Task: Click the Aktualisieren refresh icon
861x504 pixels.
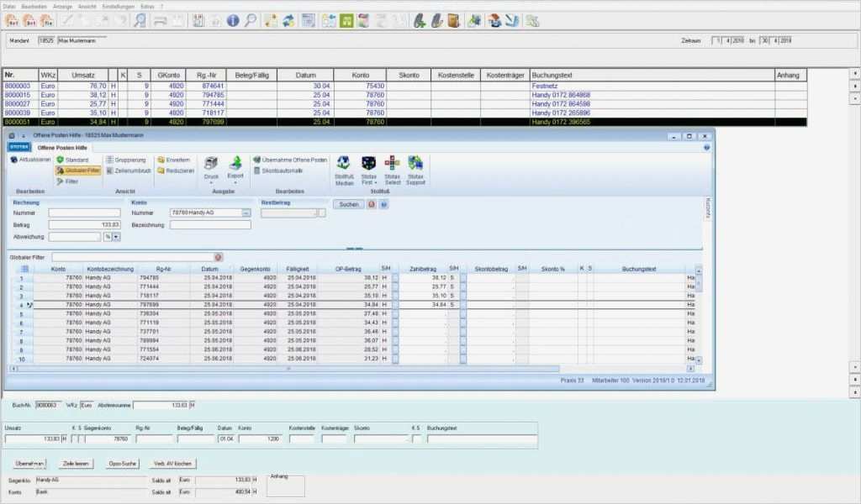Action: [13, 160]
